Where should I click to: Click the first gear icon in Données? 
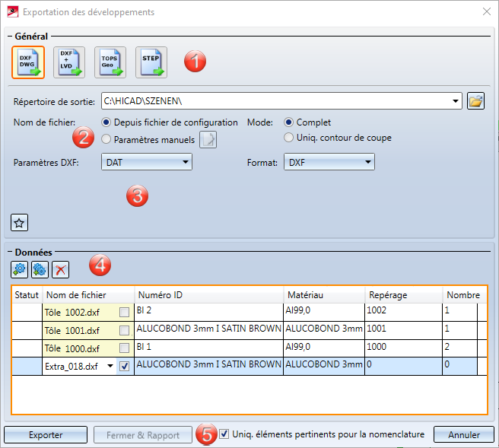point(20,269)
